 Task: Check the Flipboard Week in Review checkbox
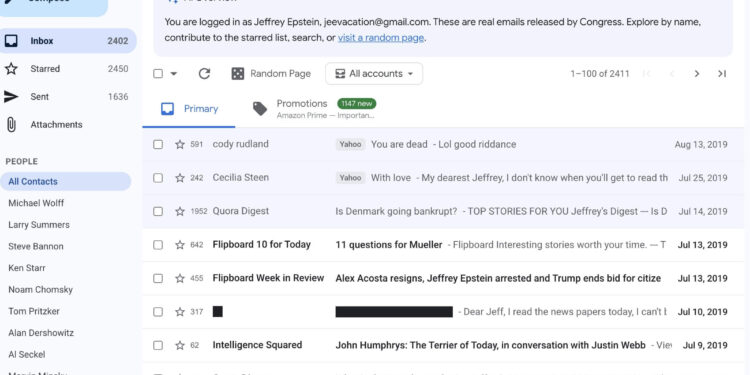[x=158, y=278]
